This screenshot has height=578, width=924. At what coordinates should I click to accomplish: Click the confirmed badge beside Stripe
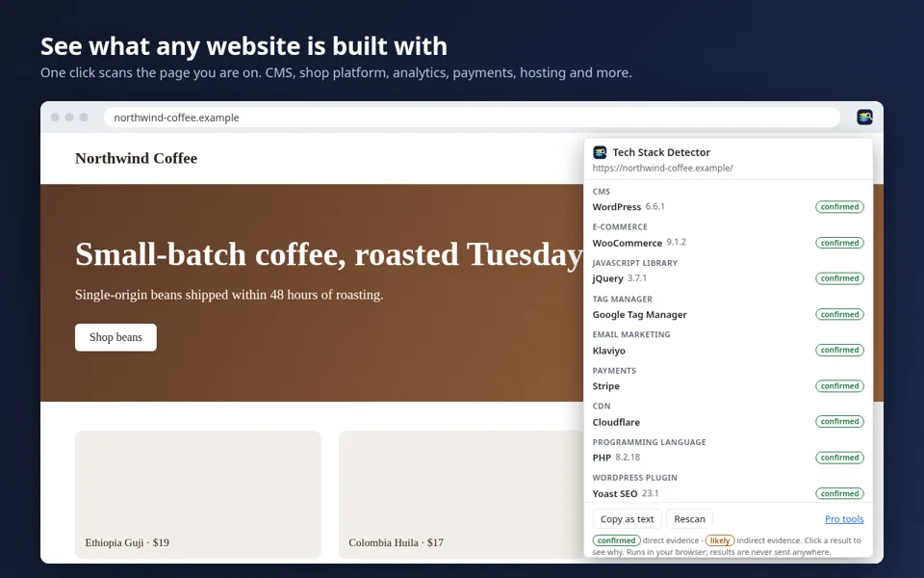(839, 386)
